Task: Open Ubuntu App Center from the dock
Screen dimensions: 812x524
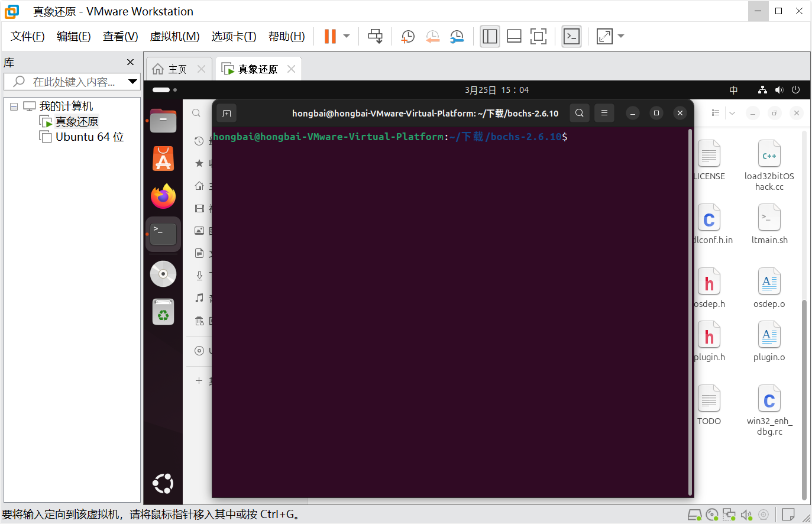Action: click(163, 159)
